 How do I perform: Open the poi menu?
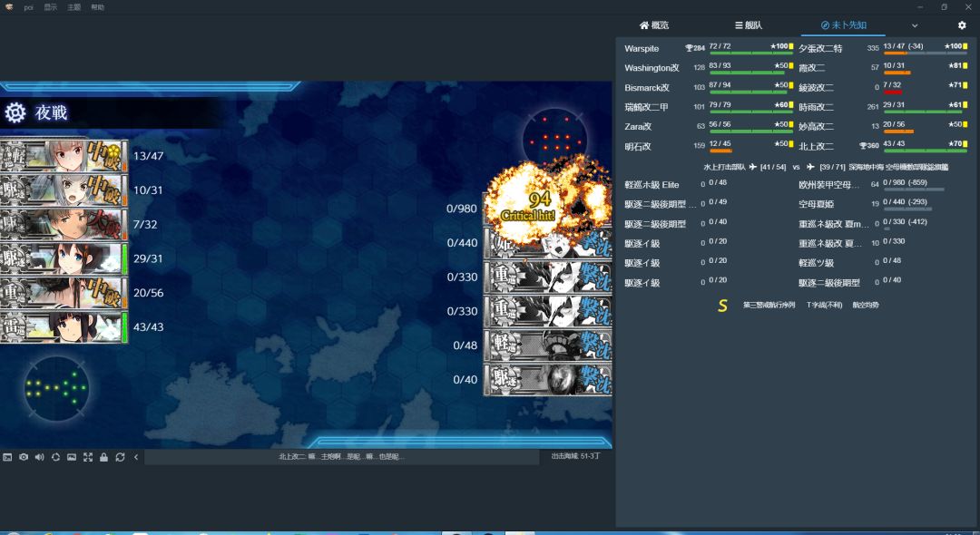(28, 7)
